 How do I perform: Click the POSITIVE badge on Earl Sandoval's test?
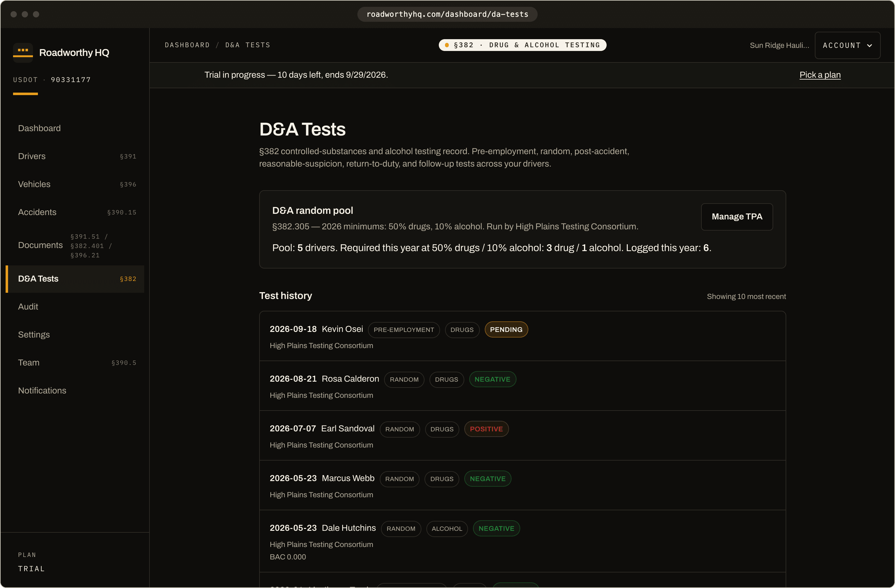tap(486, 429)
